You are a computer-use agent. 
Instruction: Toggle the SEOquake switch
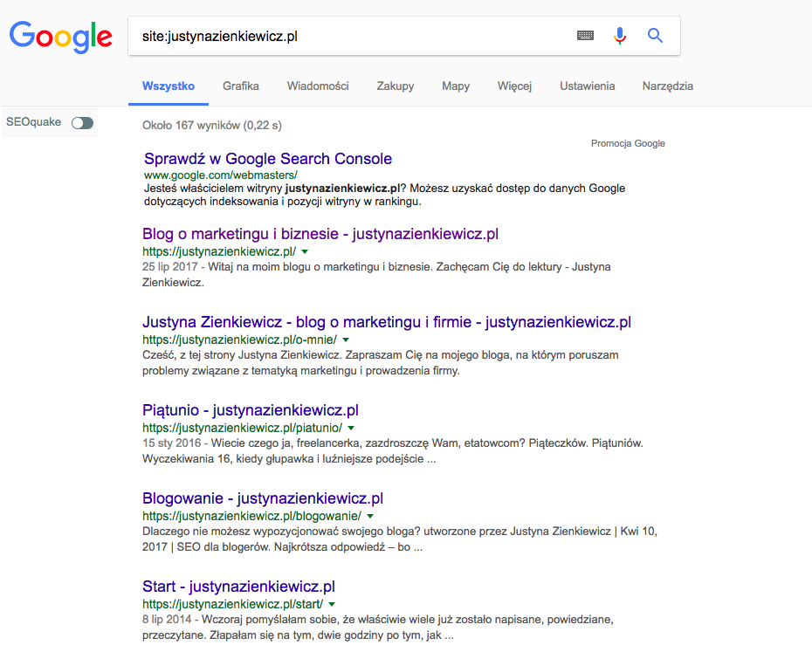(x=82, y=123)
